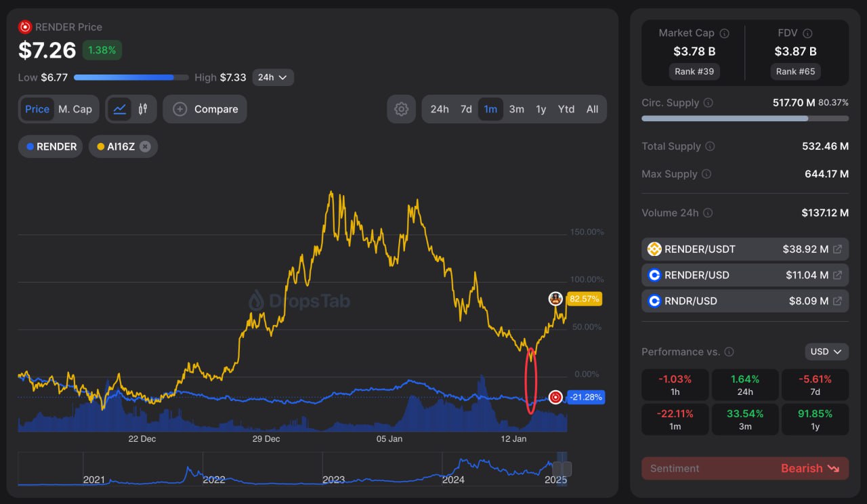Image resolution: width=867 pixels, height=504 pixels.
Task: Click 2023 in the overview timeline
Action: click(x=333, y=480)
